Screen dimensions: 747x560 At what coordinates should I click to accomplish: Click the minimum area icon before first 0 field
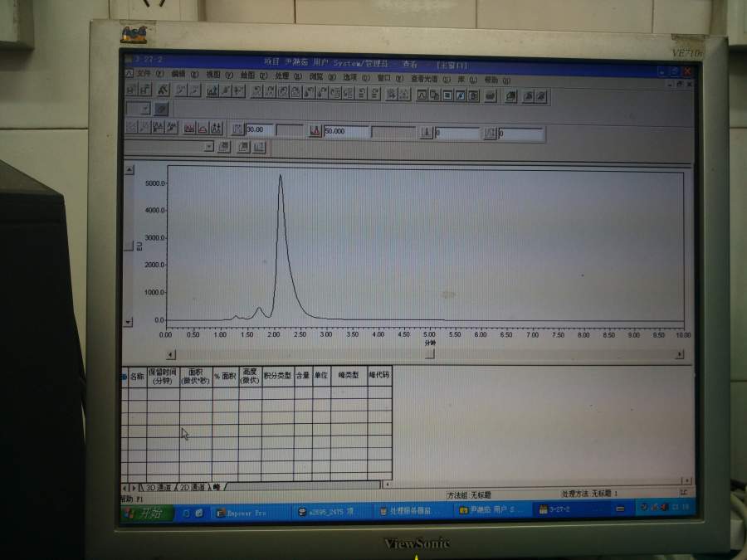tap(427, 133)
